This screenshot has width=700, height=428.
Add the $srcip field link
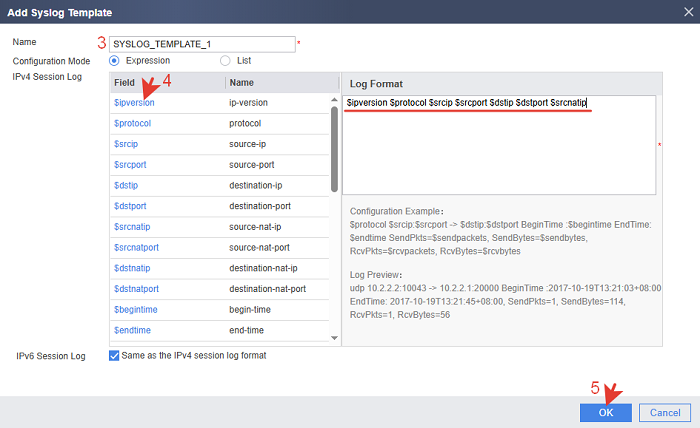125,144
